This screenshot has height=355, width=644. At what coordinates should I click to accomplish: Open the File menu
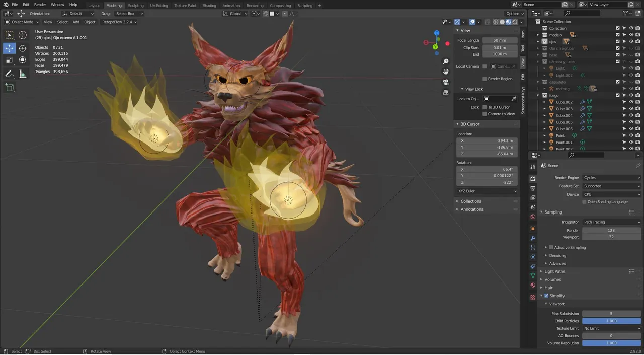coord(15,5)
